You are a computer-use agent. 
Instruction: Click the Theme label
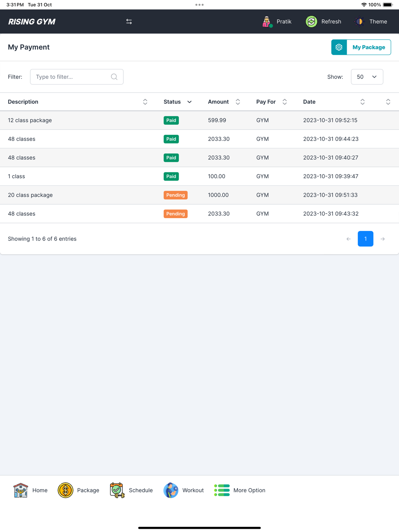click(378, 22)
